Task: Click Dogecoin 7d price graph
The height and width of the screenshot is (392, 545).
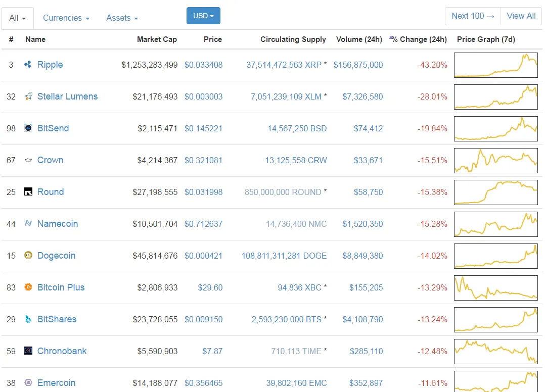Action: tap(495, 256)
